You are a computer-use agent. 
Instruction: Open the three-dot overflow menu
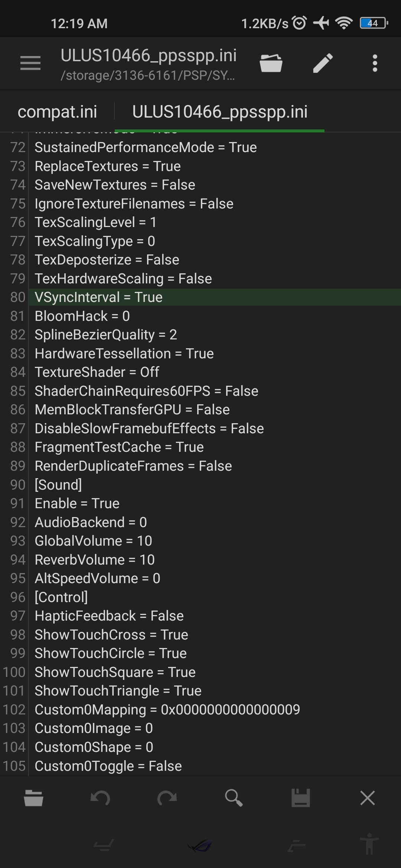point(375,62)
